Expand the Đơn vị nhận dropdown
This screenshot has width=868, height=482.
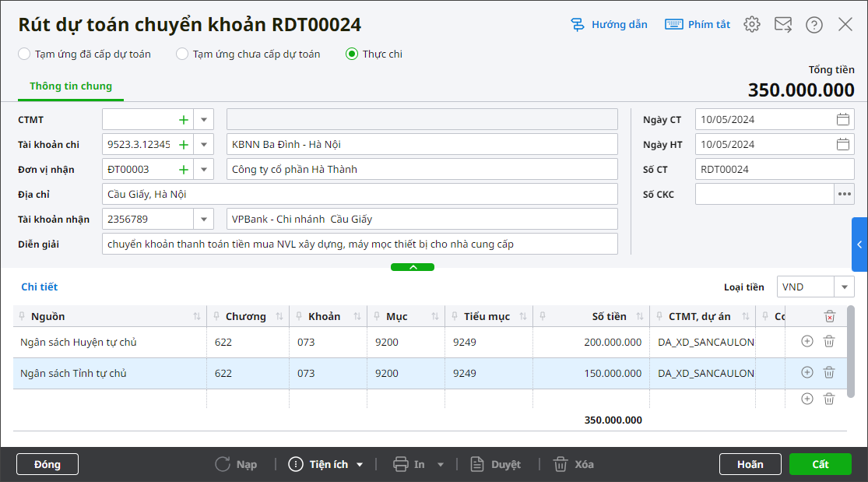coord(204,170)
